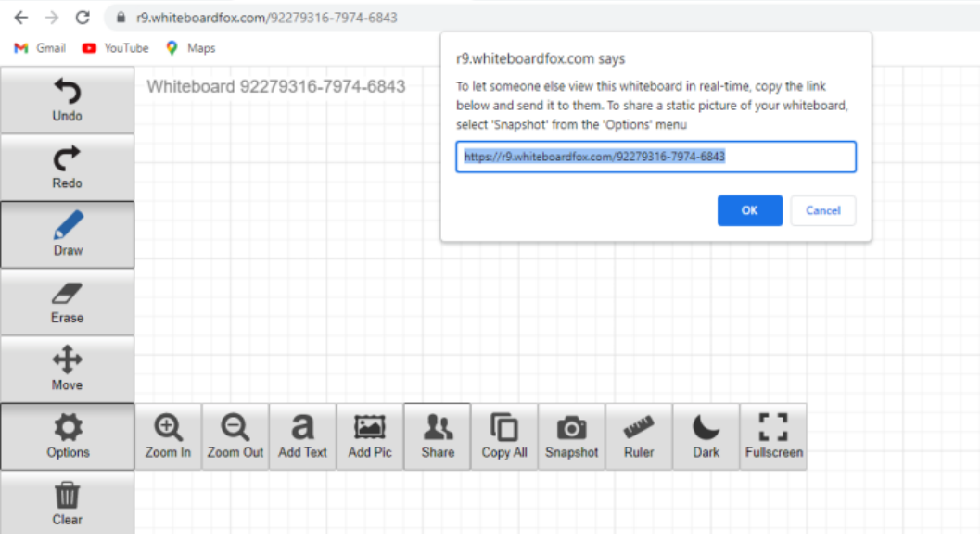
Task: Click the Zoom In magnifier
Action: point(168,436)
